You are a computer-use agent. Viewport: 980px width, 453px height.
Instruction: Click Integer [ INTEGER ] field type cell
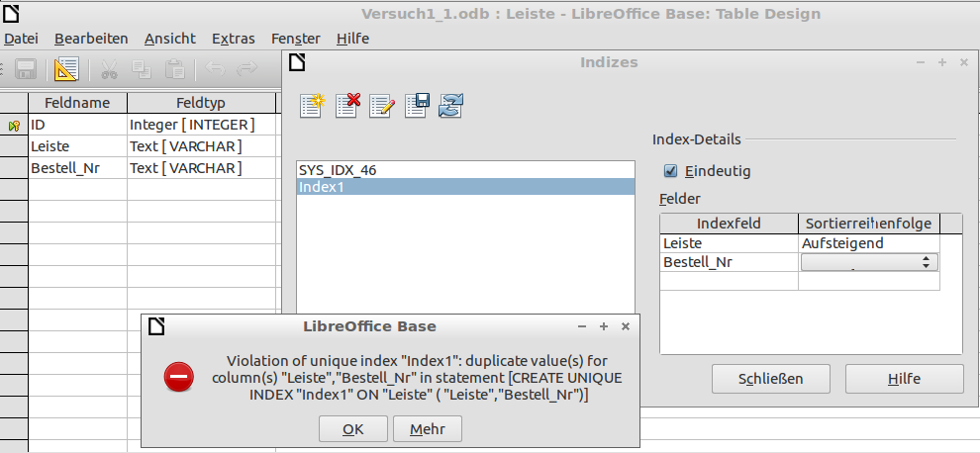201,126
